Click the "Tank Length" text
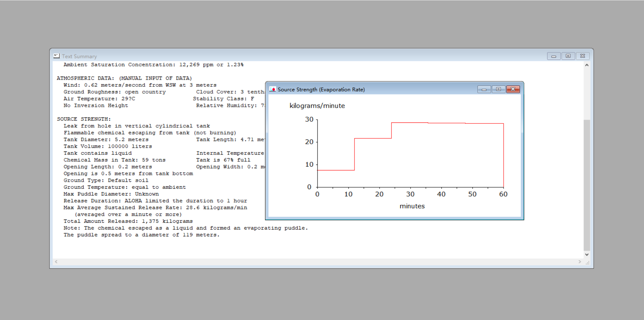The height and width of the screenshot is (320, 644). (x=215, y=139)
